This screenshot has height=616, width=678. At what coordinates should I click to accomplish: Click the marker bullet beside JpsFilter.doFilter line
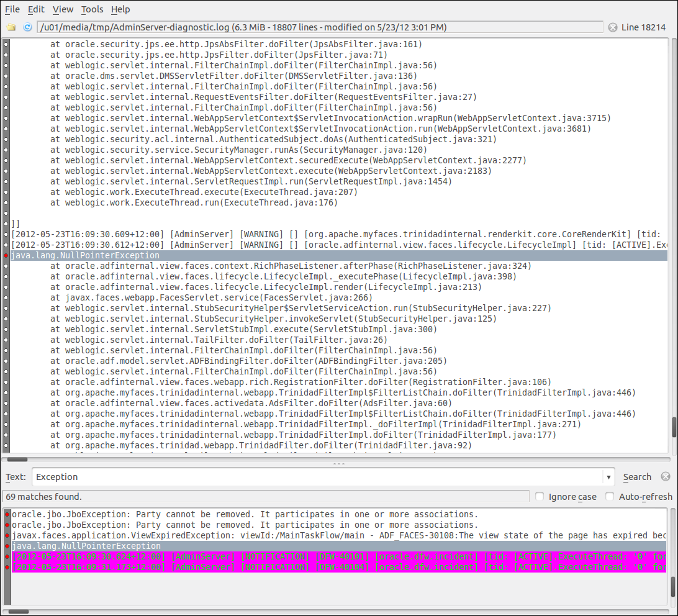click(6, 55)
